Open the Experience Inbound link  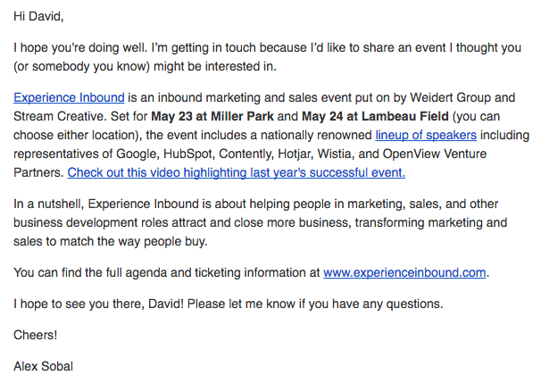[x=69, y=97]
